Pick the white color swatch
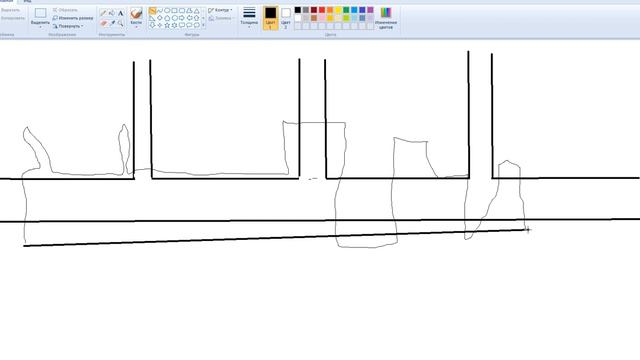Image resolution: width=640 pixels, height=360 pixels. (x=298, y=18)
